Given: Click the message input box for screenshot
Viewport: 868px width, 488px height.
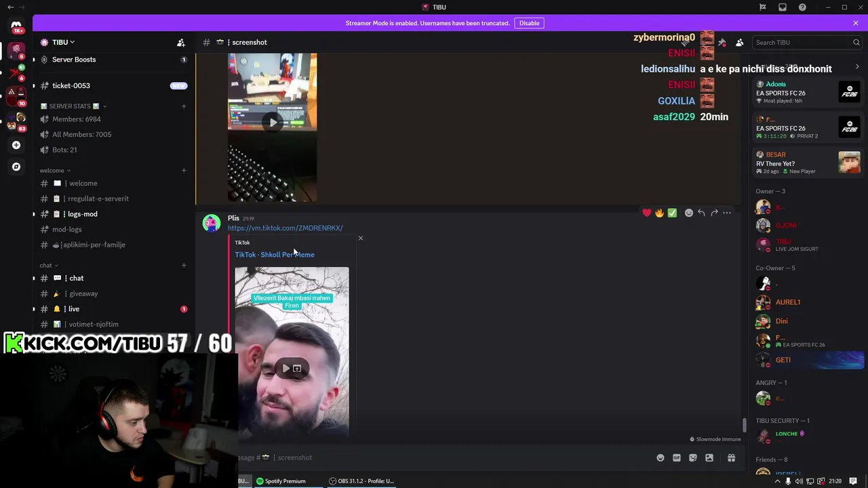Looking at the screenshot, I should click(x=441, y=457).
